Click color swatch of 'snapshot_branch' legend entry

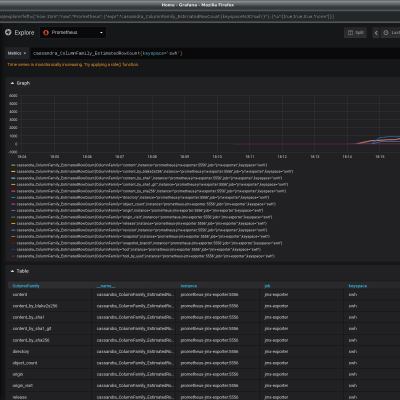(x=13, y=243)
